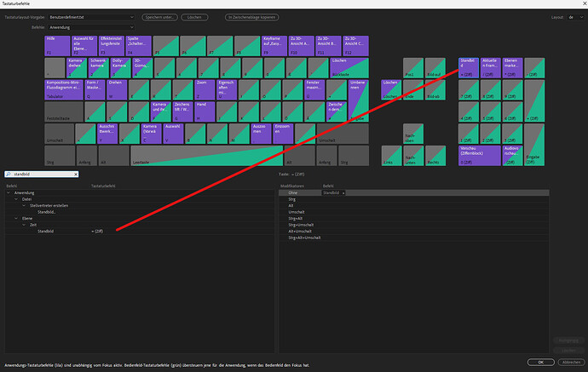The height and width of the screenshot is (372, 588).
Task: Select numpad = (Ziff) Standbild key
Action: click(469, 68)
